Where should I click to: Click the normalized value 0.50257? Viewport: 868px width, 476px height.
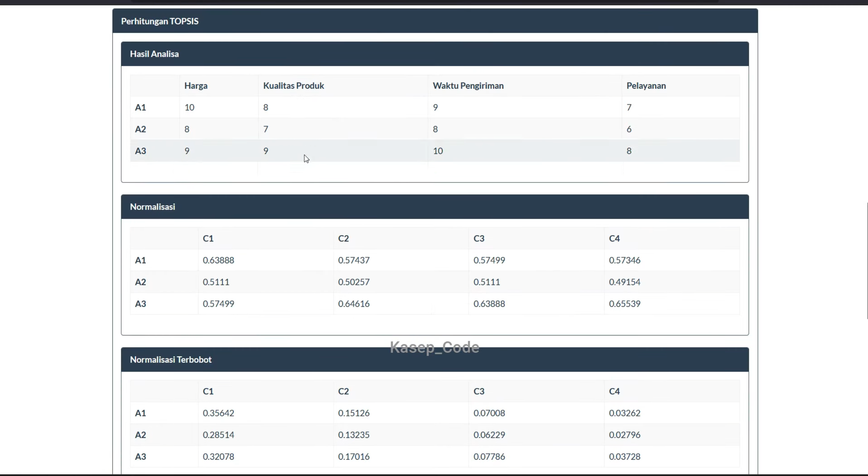(x=354, y=282)
